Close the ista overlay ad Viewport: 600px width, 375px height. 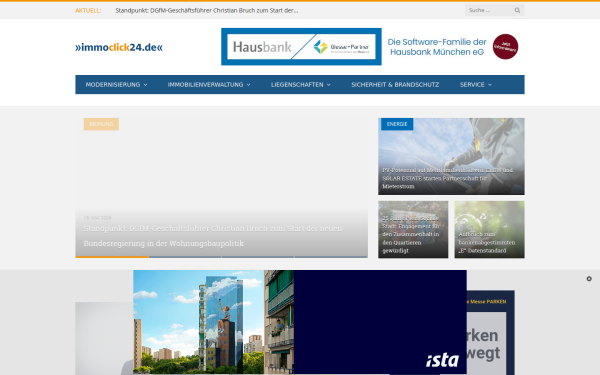(589, 279)
